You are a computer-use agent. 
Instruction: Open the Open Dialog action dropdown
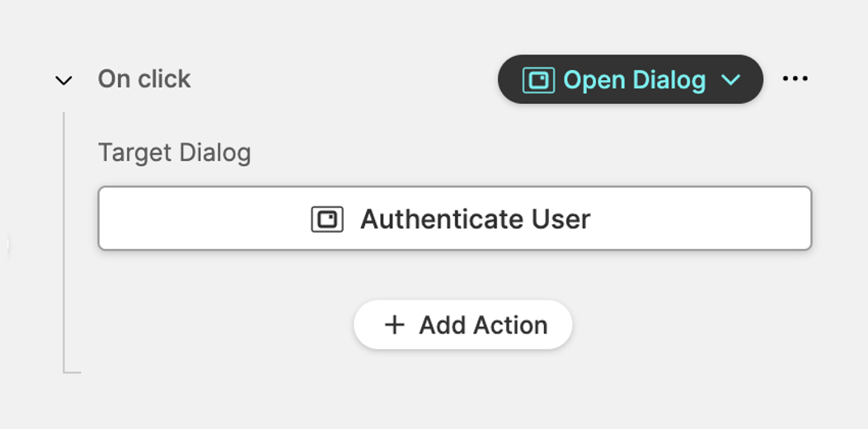click(630, 80)
